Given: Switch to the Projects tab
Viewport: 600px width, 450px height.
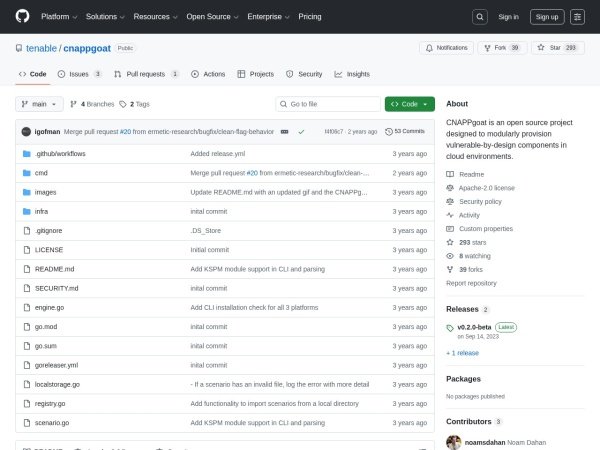Looking at the screenshot, I should pos(256,74).
